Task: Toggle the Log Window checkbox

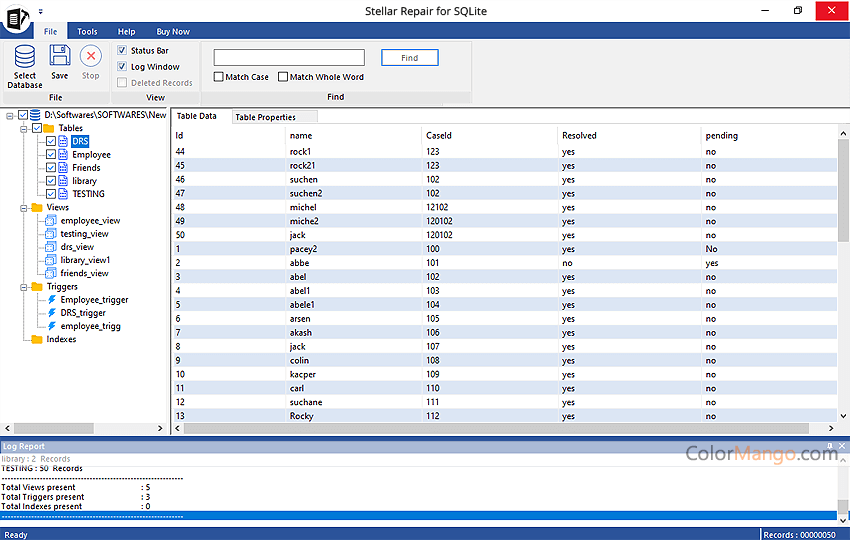Action: pos(122,67)
